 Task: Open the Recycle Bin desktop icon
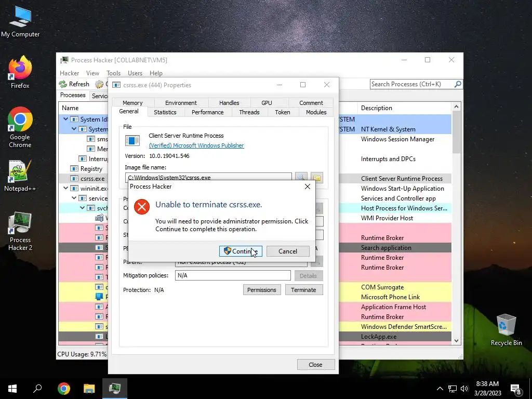tap(506, 330)
